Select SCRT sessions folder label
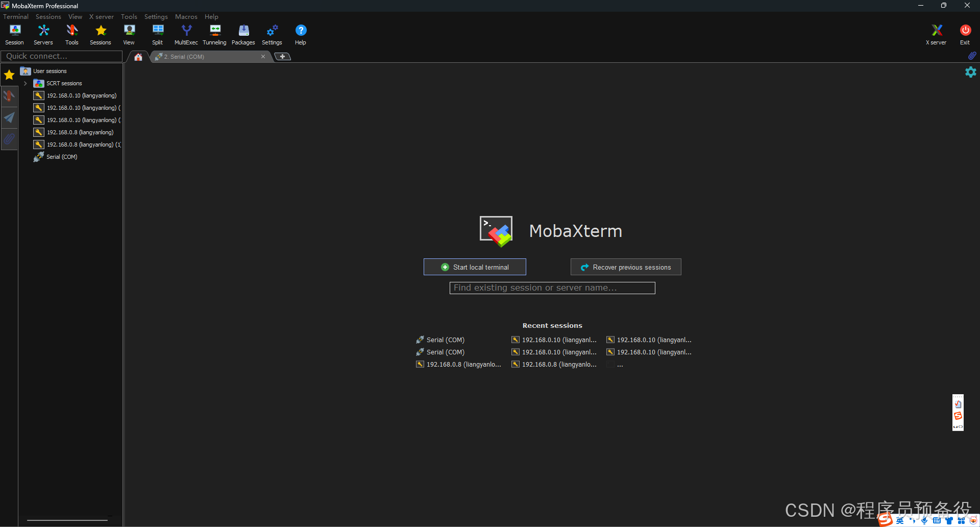 click(x=64, y=83)
